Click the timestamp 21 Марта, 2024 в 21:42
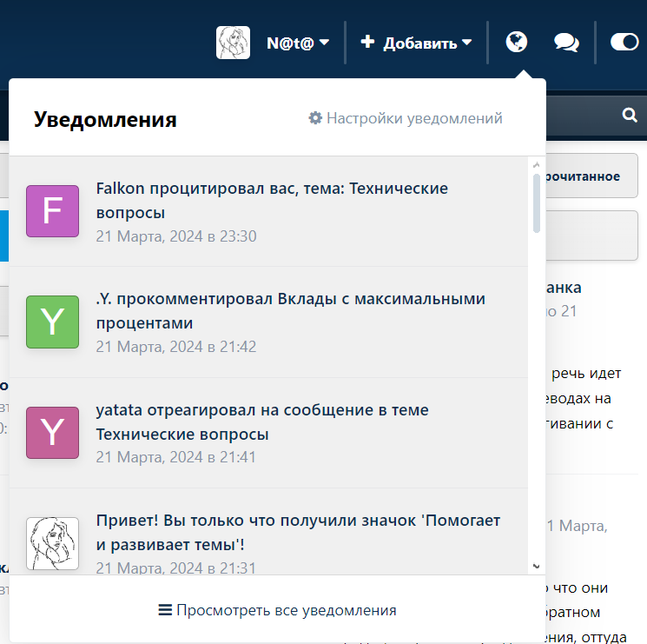Viewport: 647px width, 644px height. click(x=176, y=347)
